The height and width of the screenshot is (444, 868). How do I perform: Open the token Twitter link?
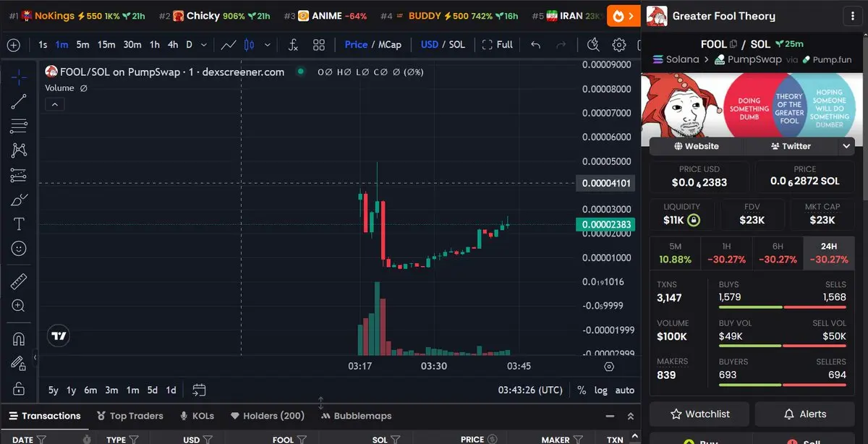[x=791, y=146]
